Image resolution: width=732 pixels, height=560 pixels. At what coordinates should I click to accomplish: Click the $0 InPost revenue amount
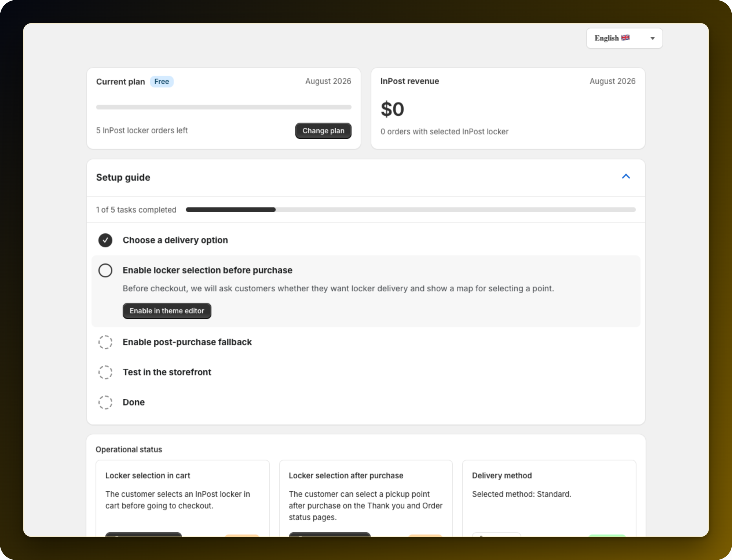pyautogui.click(x=392, y=109)
